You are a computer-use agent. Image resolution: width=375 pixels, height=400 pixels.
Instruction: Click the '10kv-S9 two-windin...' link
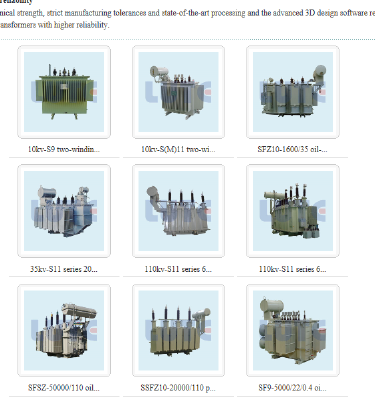(64, 149)
